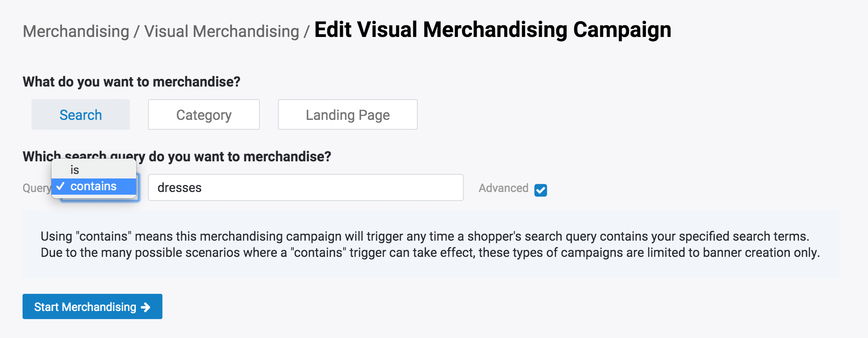Toggle the Advanced checkbox
Screen dimensions: 868x338
pos(540,190)
